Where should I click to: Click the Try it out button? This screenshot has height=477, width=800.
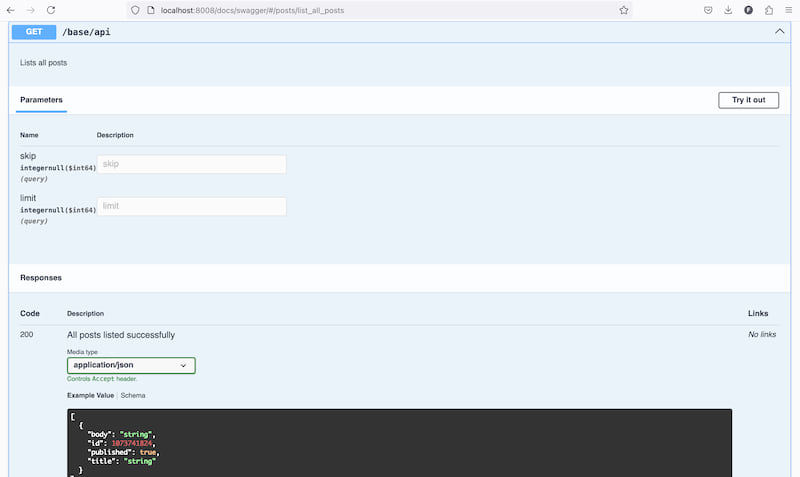pos(748,100)
